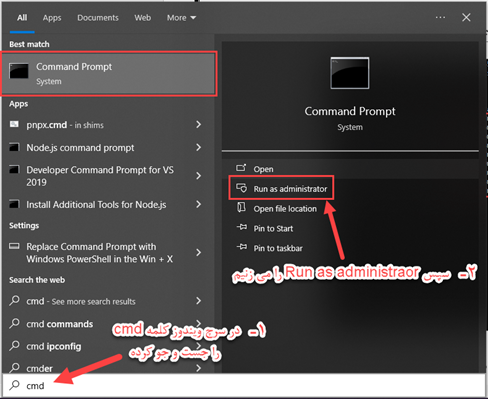Viewport: 488px width, 399px height.
Task: Switch to the Apps search tab
Action: click(x=52, y=18)
